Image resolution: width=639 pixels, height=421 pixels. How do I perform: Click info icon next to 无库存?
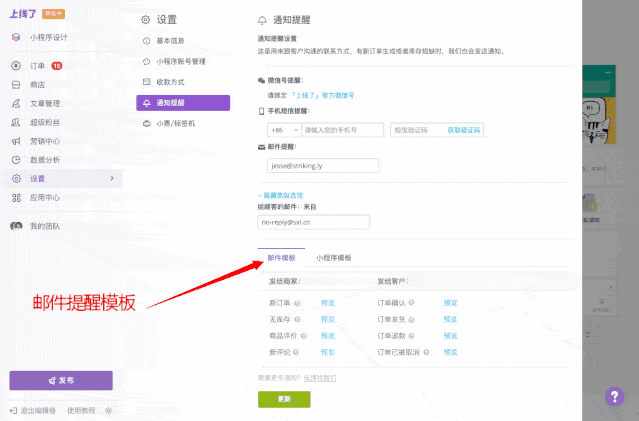coord(297,320)
